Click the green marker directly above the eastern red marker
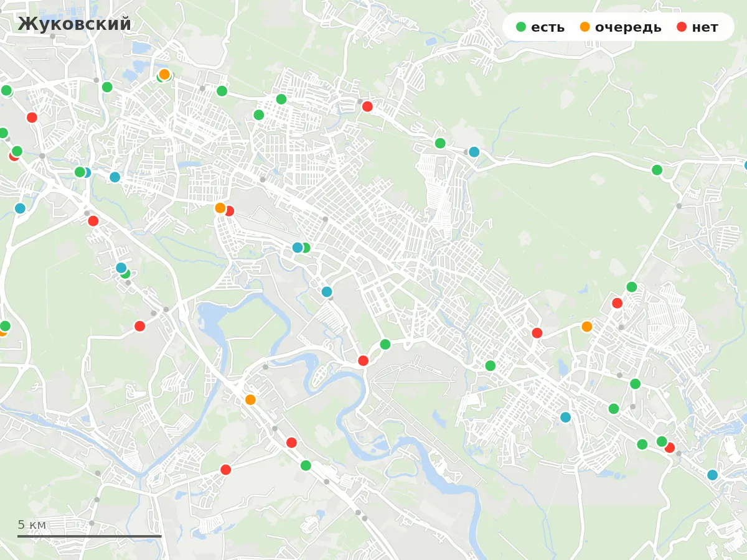 631,287
